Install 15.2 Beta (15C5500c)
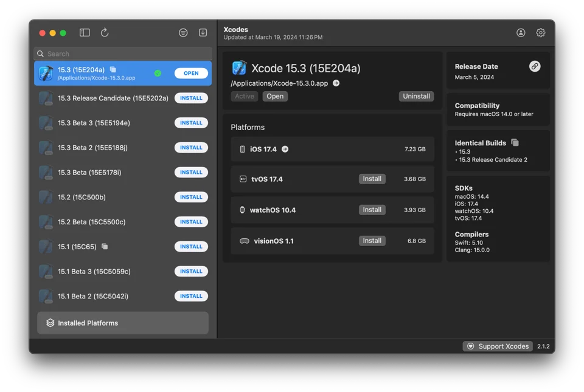The width and height of the screenshot is (584, 392). (191, 222)
